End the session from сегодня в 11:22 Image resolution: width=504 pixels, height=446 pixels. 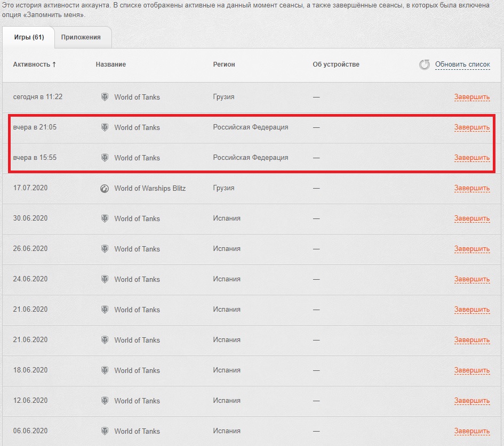pos(472,97)
